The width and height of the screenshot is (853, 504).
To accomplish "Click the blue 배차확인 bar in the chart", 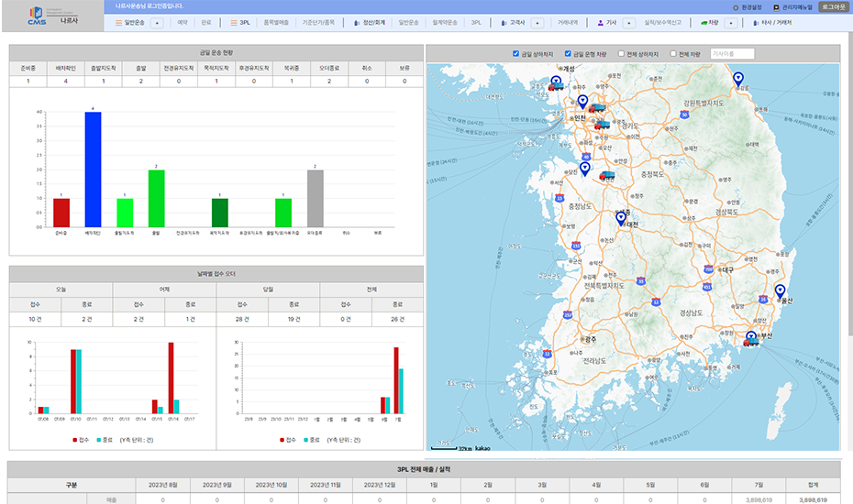I will (93, 170).
